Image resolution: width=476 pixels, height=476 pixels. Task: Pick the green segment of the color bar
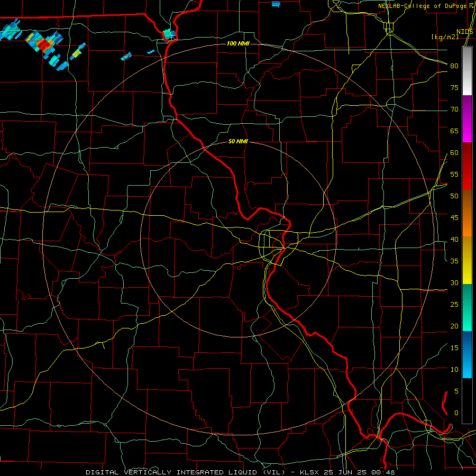[467, 307]
